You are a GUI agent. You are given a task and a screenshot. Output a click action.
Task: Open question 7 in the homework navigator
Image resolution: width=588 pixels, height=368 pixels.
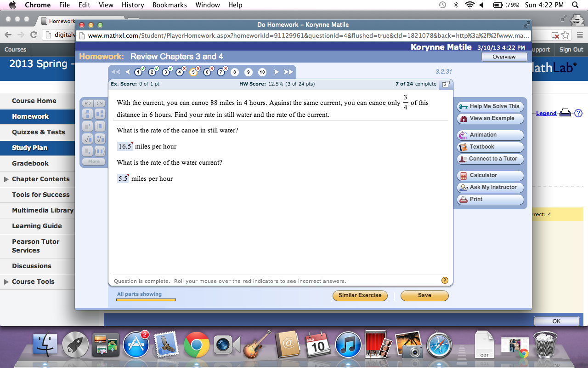tap(221, 72)
